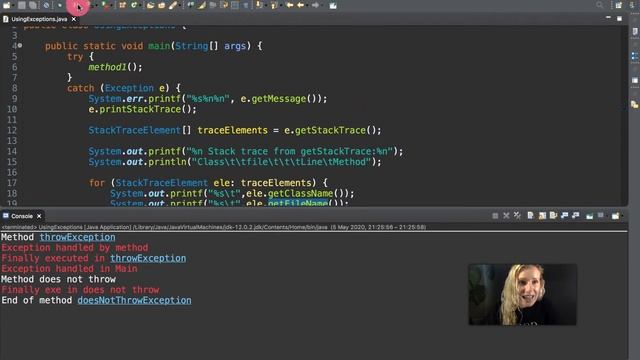640x360 pixels.
Task: Toggle show console on standard error
Action: coord(576,216)
